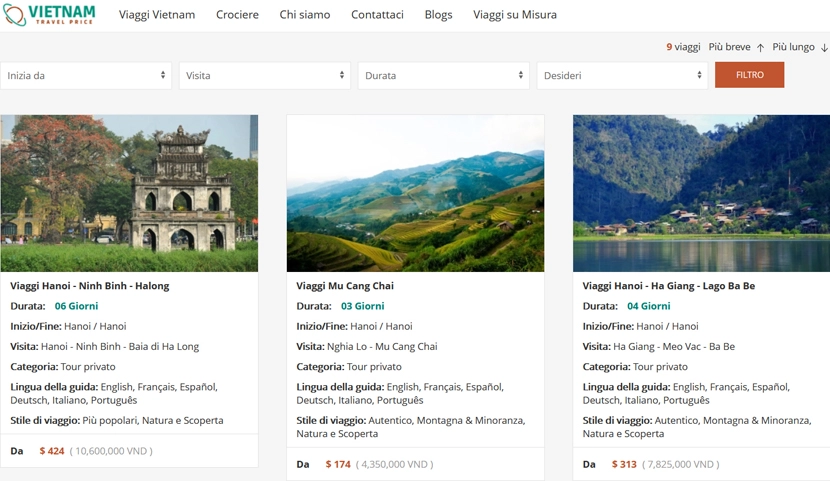Open Hanoi temple gate tour photo
The height and width of the screenshot is (481, 830).
[x=129, y=193]
